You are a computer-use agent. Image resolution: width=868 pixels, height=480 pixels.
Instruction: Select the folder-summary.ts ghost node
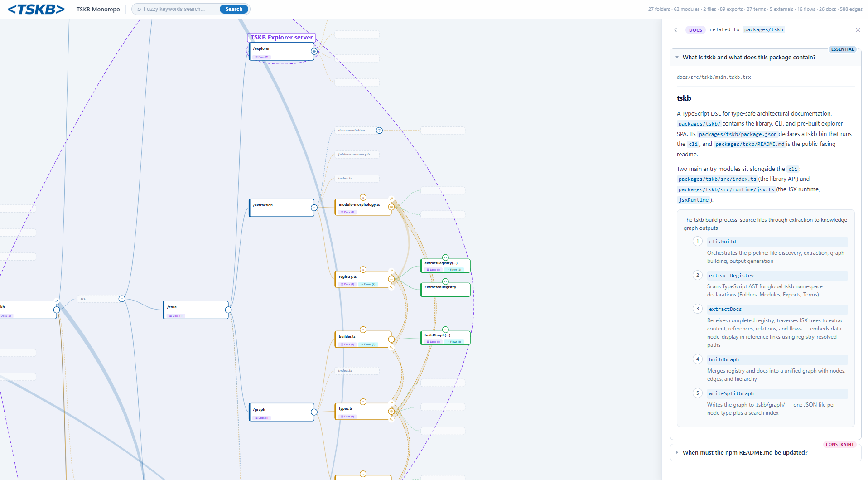(357, 155)
